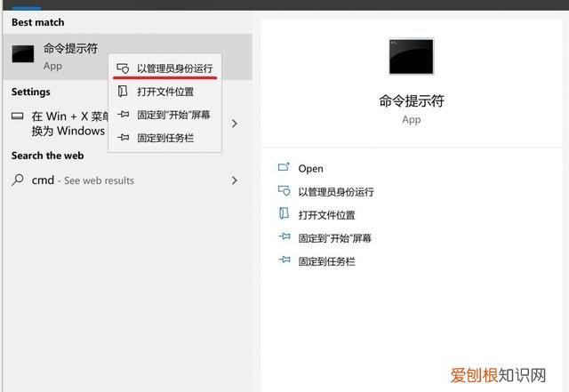Click the 命令提示符 icon in Best match
The width and height of the screenshot is (569, 392).
tap(23, 53)
